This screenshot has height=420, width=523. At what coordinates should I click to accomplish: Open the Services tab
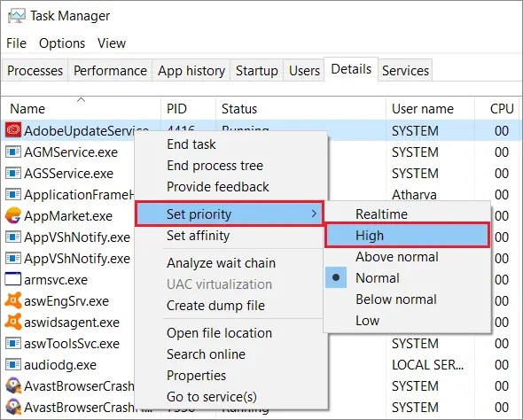pos(405,71)
